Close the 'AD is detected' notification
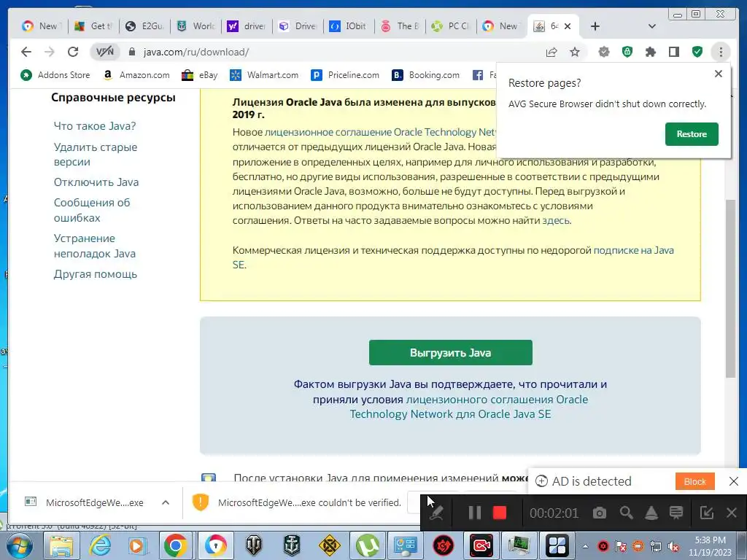The image size is (747, 560). click(x=734, y=481)
